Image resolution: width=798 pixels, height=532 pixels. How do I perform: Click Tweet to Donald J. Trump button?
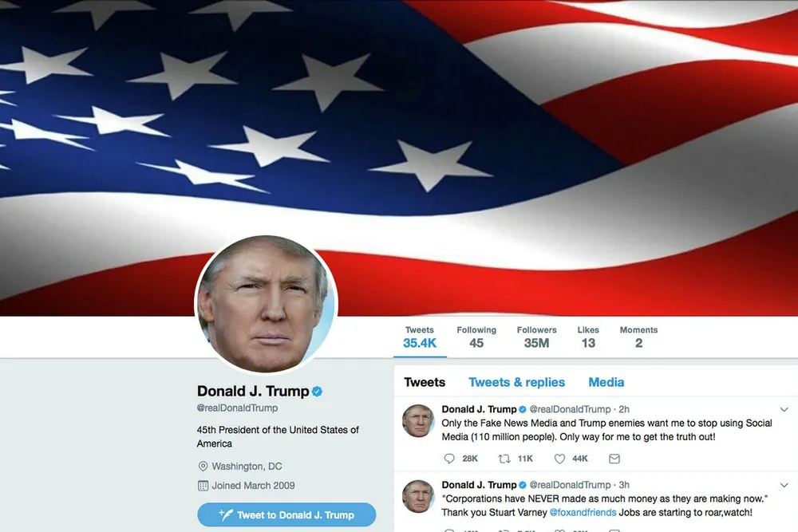point(286,514)
